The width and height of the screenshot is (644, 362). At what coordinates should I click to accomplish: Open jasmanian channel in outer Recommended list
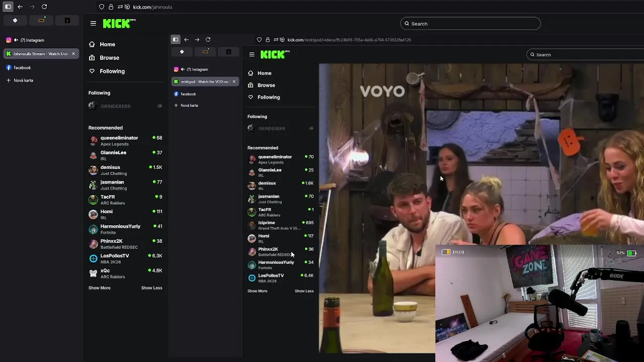point(125,185)
